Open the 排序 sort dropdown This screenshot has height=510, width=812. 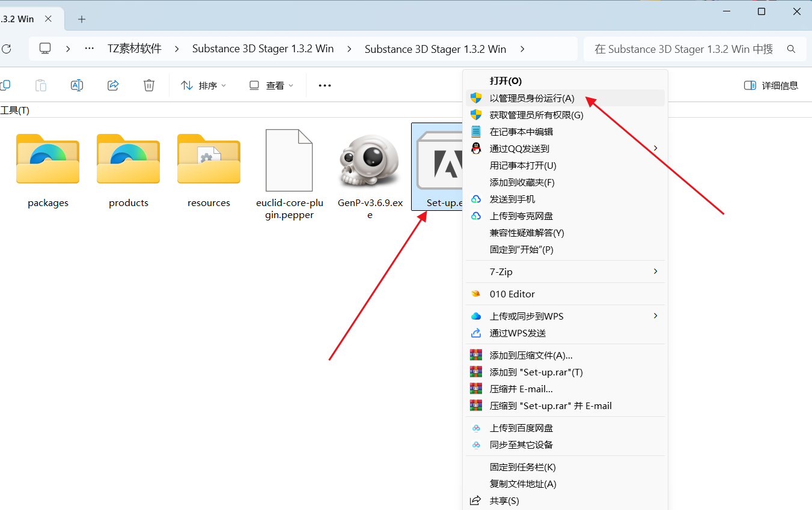click(204, 85)
